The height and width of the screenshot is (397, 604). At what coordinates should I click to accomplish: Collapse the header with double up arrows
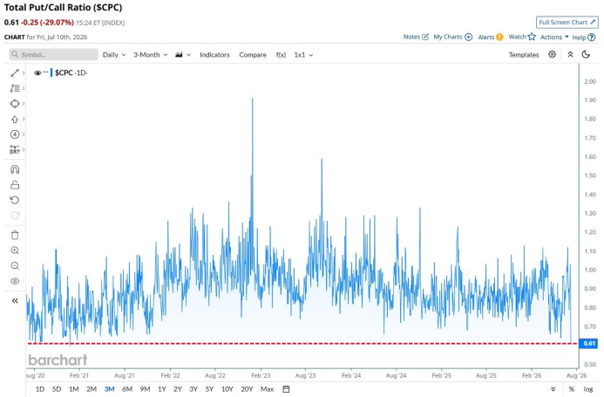click(570, 54)
